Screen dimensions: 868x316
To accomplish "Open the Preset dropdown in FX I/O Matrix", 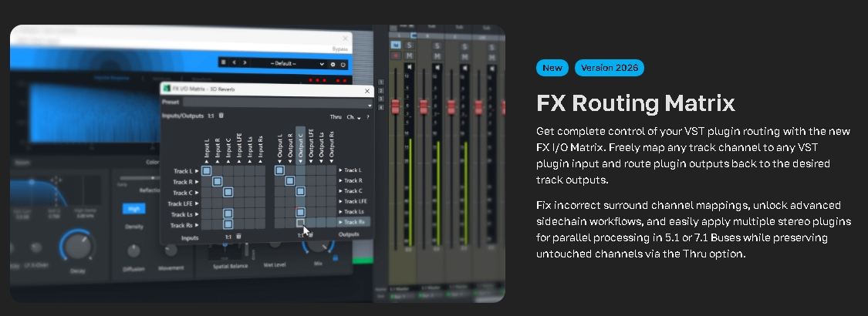I will (x=277, y=103).
